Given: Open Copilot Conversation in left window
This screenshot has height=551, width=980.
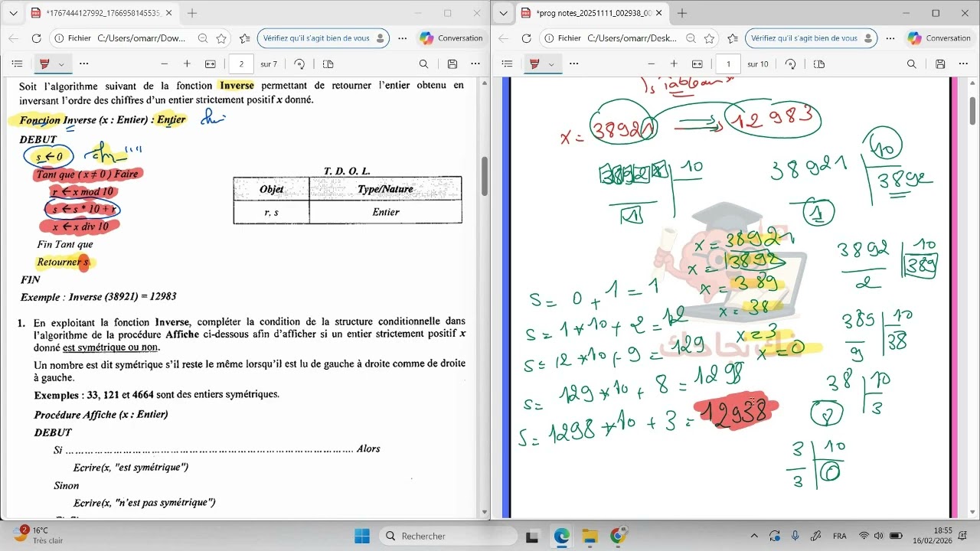Looking at the screenshot, I should pyautogui.click(x=451, y=38).
